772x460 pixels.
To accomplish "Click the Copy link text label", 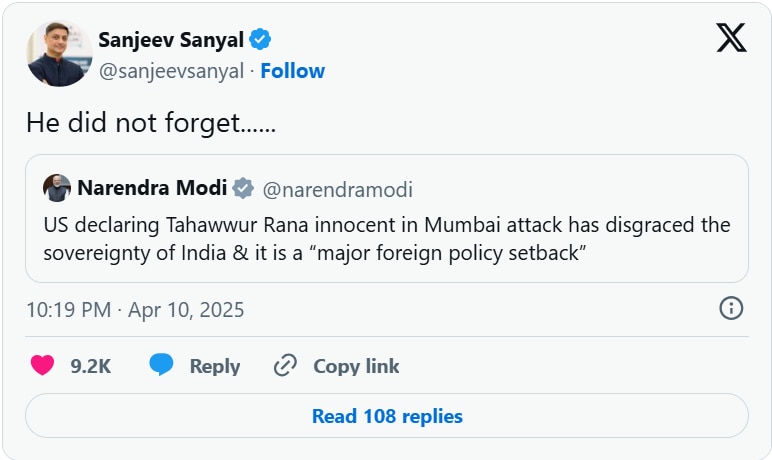I will [x=356, y=367].
